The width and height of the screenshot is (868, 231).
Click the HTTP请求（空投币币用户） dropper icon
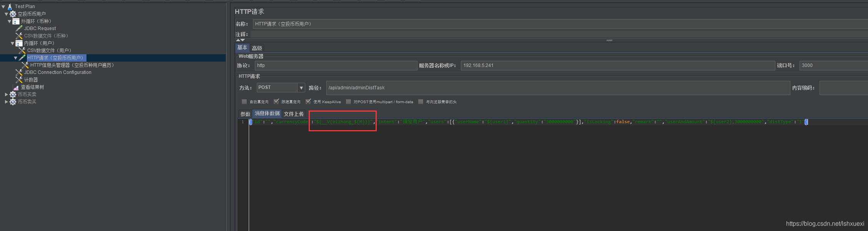click(22, 58)
